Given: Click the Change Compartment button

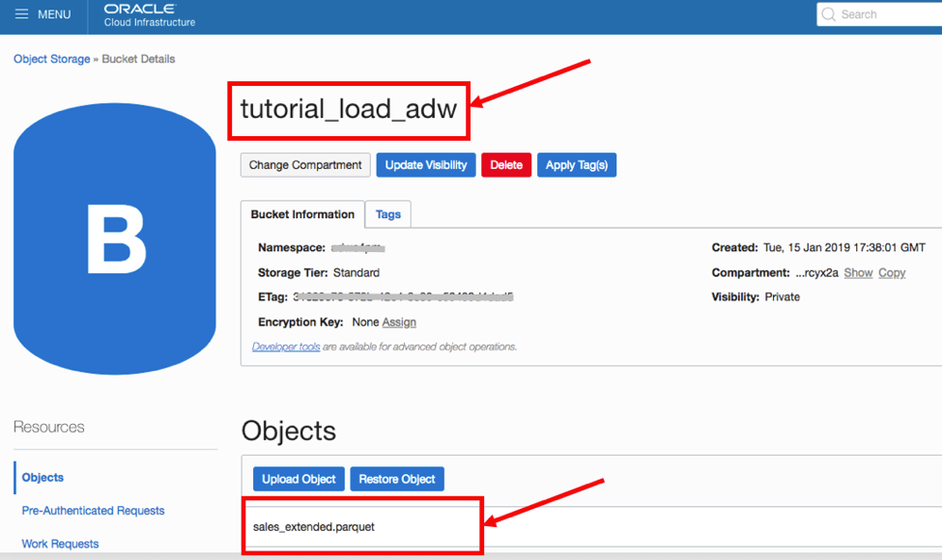Looking at the screenshot, I should (304, 164).
